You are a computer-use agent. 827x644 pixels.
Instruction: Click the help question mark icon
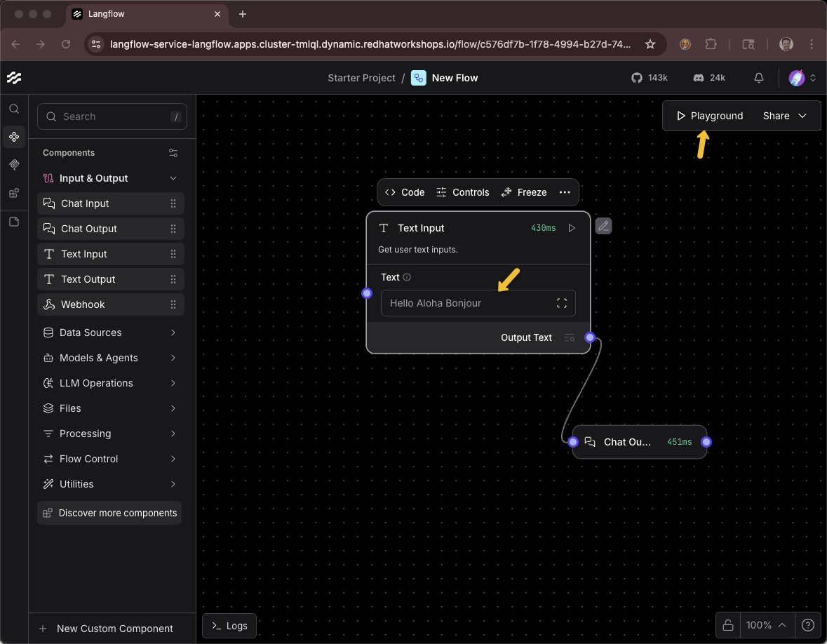click(807, 625)
